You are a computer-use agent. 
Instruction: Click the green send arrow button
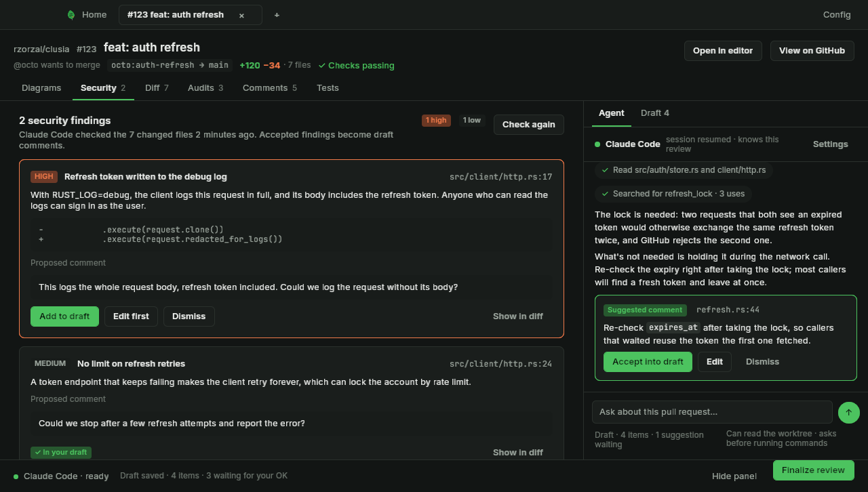point(849,412)
